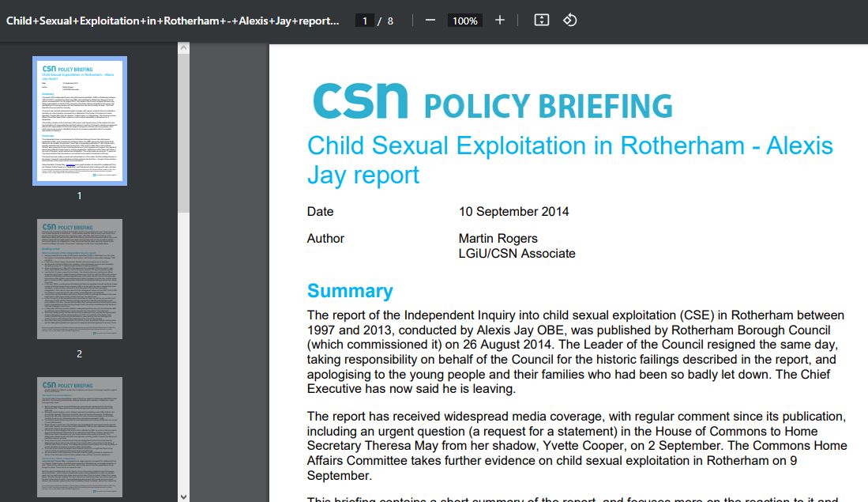Click the page 1 thumbnail label
Image resolution: width=868 pixels, height=502 pixels.
pos(80,195)
